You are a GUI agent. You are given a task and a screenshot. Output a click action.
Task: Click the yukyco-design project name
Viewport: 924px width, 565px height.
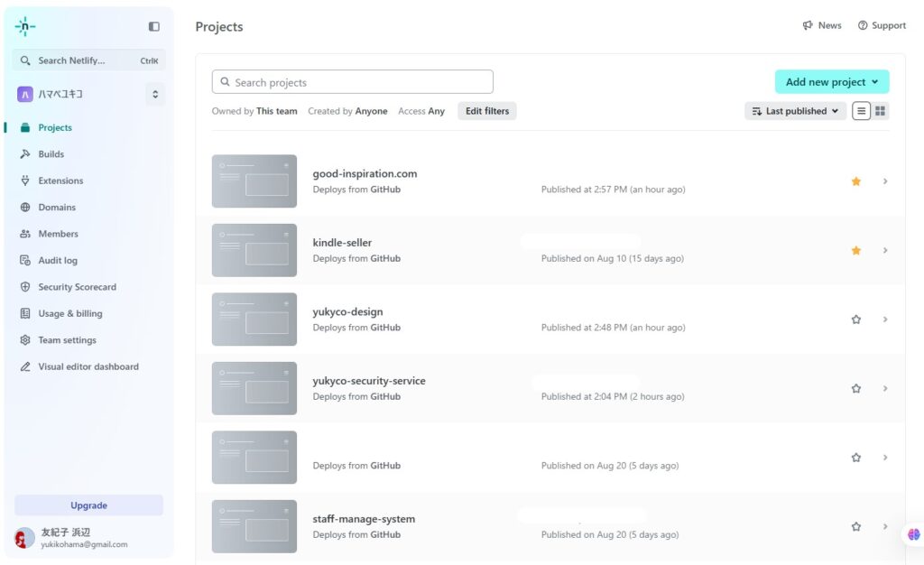coord(347,311)
